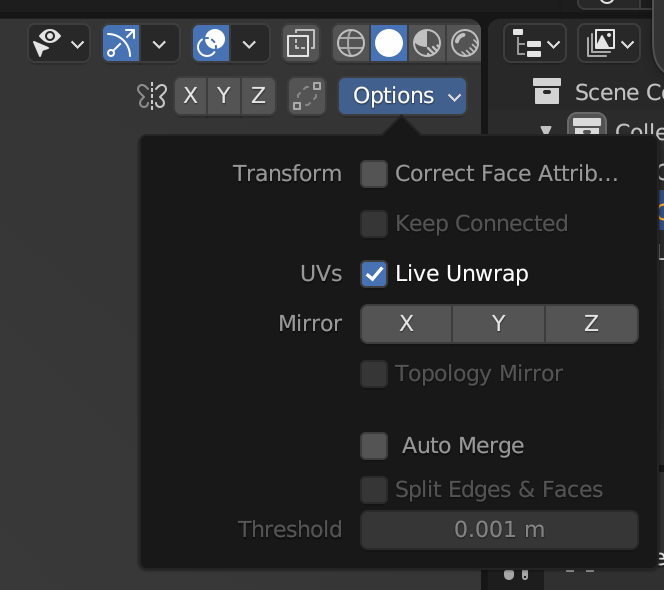Image resolution: width=664 pixels, height=590 pixels.
Task: Enable the Auto Merge checkbox
Action: [374, 446]
